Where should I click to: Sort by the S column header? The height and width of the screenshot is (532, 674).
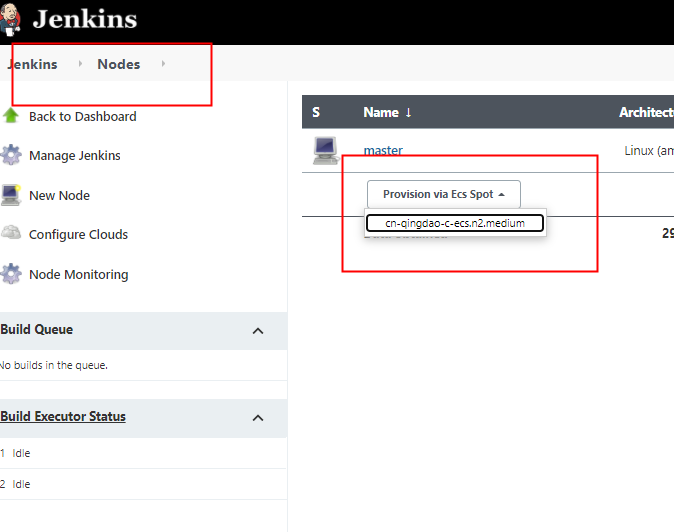[316, 112]
